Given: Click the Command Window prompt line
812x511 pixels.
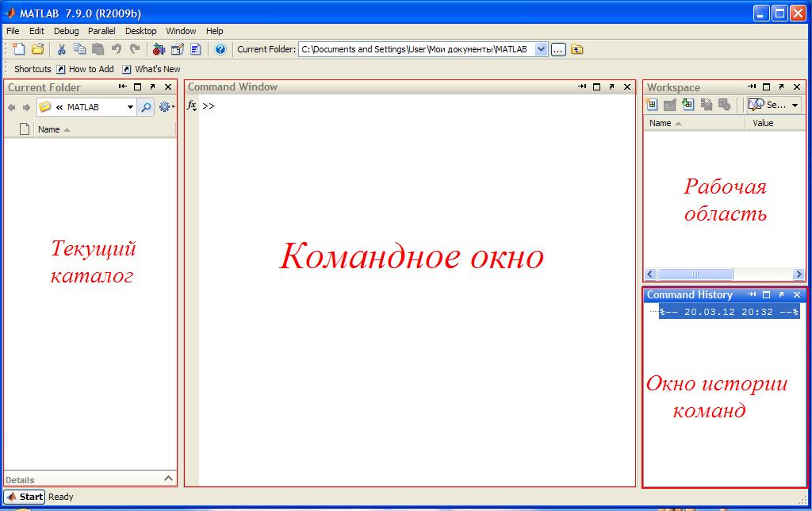Looking at the screenshot, I should [417, 106].
